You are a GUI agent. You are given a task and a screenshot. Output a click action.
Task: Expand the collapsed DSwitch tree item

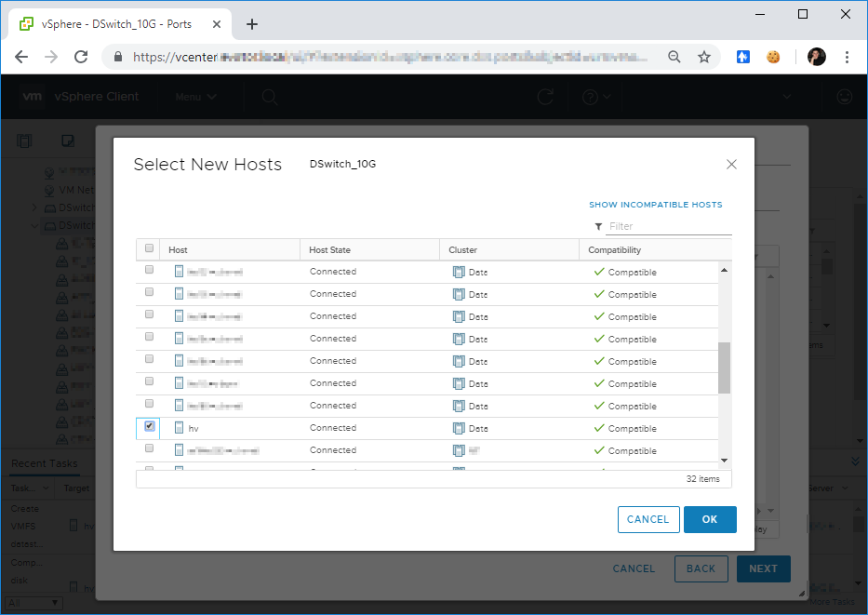34,207
